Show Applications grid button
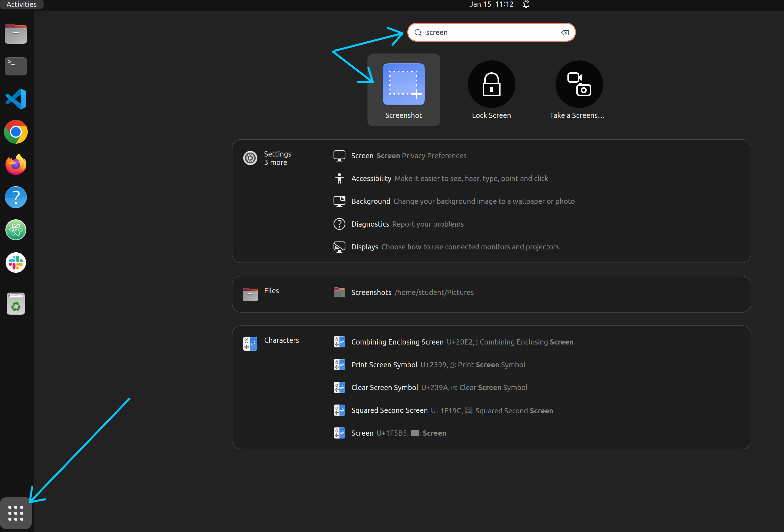The height and width of the screenshot is (532, 784). [16, 513]
